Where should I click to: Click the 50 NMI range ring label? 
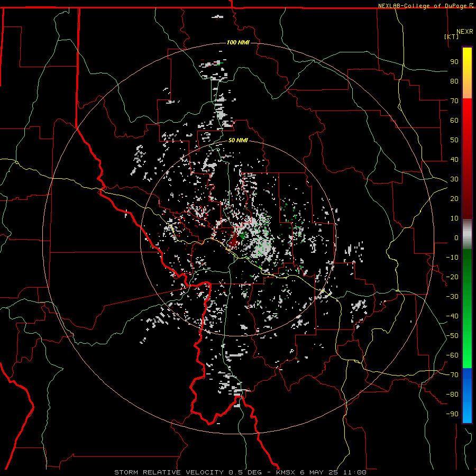(238, 140)
